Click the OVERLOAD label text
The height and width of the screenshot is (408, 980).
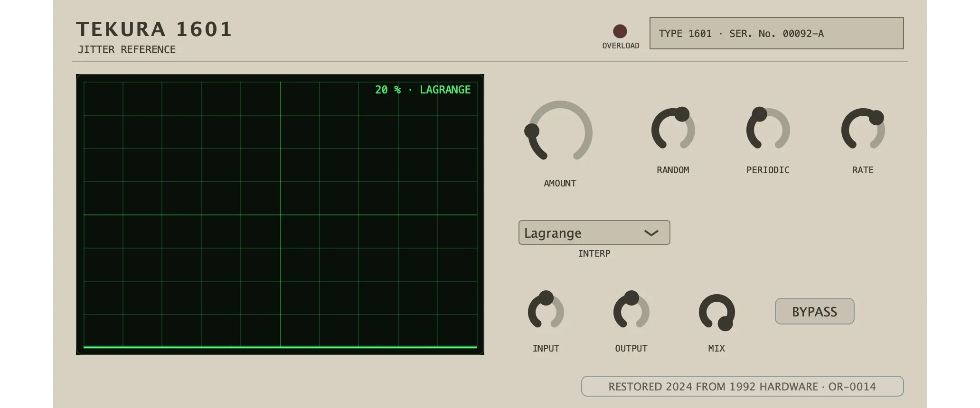(621, 46)
